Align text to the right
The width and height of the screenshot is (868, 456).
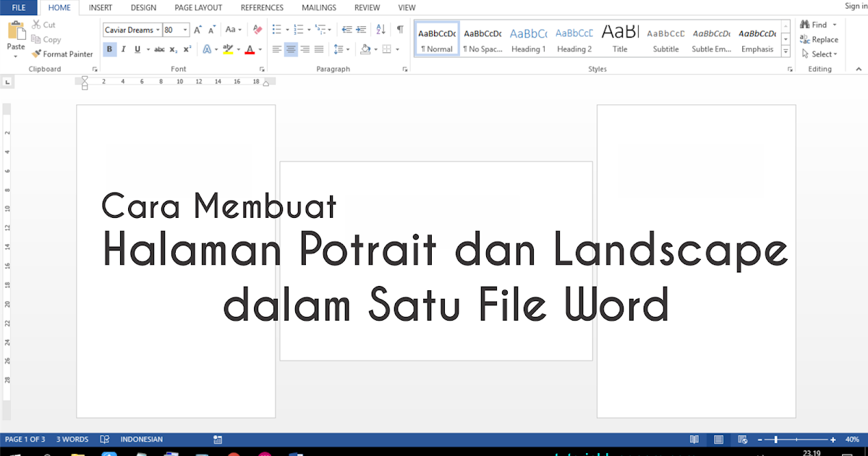(x=305, y=49)
